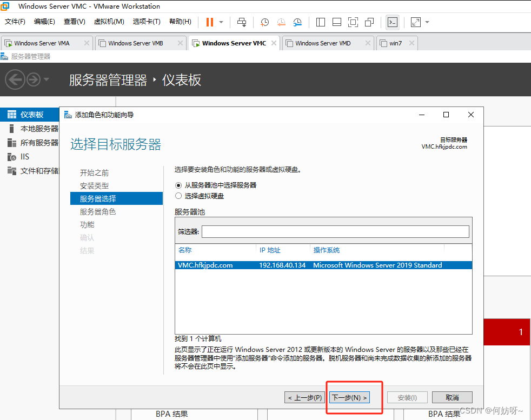Open the power options dropdown beside pause
531x420 pixels.
coord(221,22)
